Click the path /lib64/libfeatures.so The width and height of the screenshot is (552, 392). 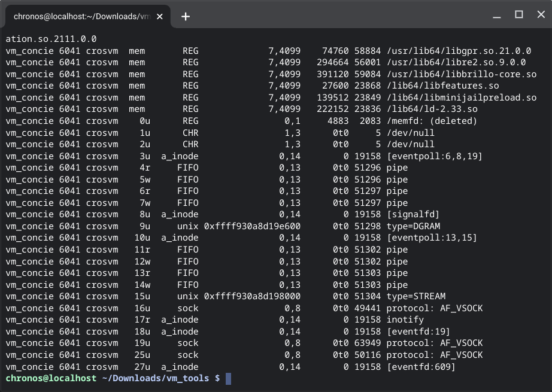click(443, 86)
